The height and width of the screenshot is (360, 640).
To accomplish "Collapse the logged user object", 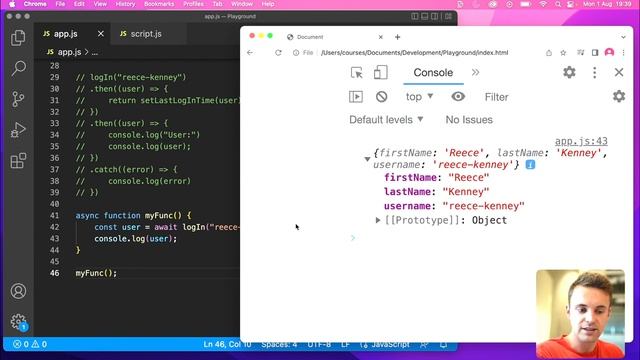I will 367,159.
